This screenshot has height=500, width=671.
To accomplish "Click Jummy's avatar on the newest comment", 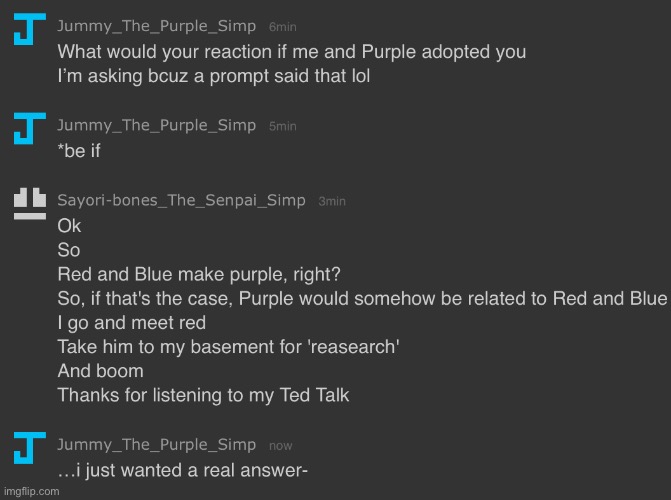I will click(30, 448).
